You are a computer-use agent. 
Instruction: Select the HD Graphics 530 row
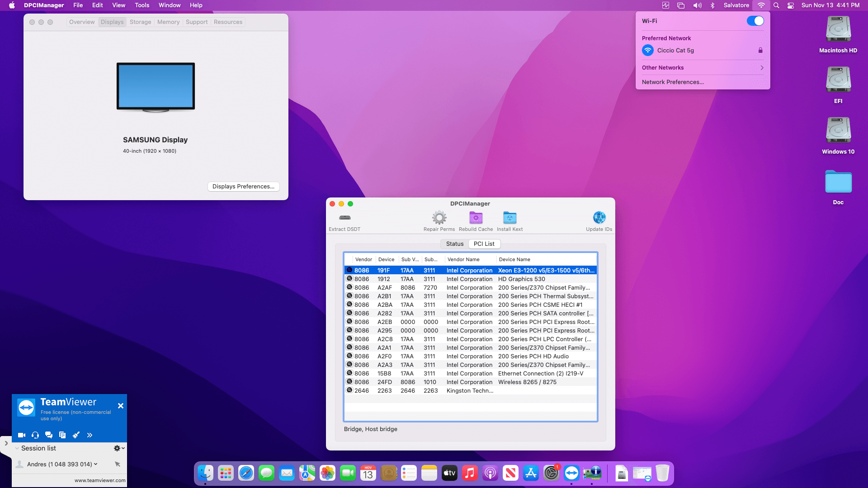tap(470, 279)
